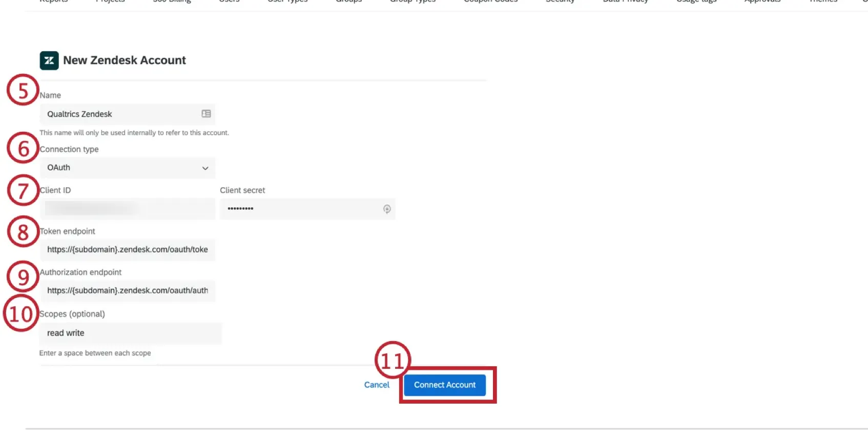868x436 pixels.
Task: Focus the Client secret password field
Action: [307, 209]
